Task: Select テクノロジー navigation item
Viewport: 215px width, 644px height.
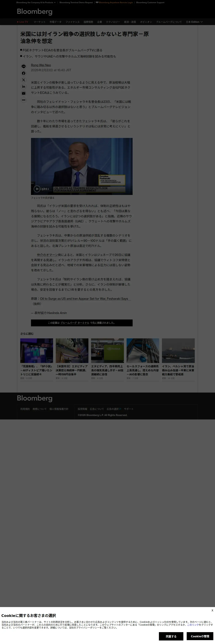Action: (113, 22)
